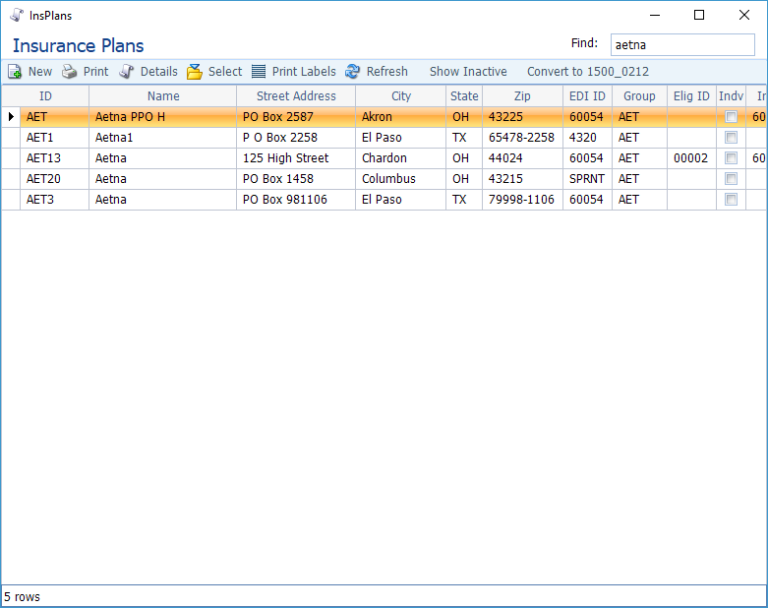Viewport: 768px width, 608px height.
Task: Sort by the State column header
Action: tap(464, 96)
